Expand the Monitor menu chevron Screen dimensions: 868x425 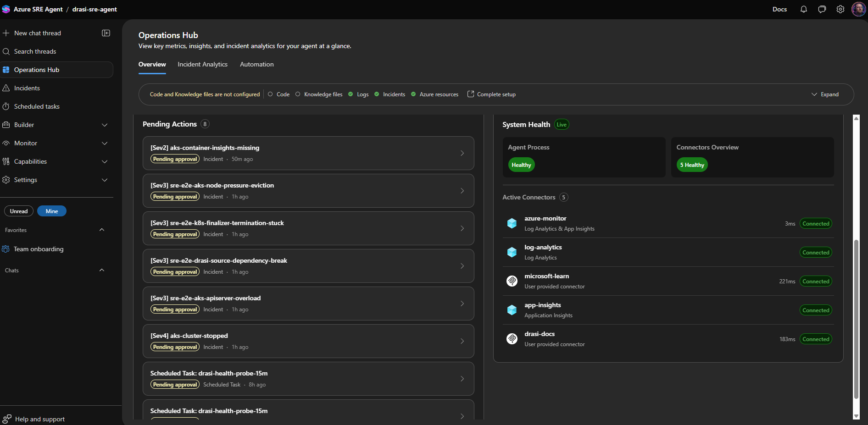tap(105, 143)
